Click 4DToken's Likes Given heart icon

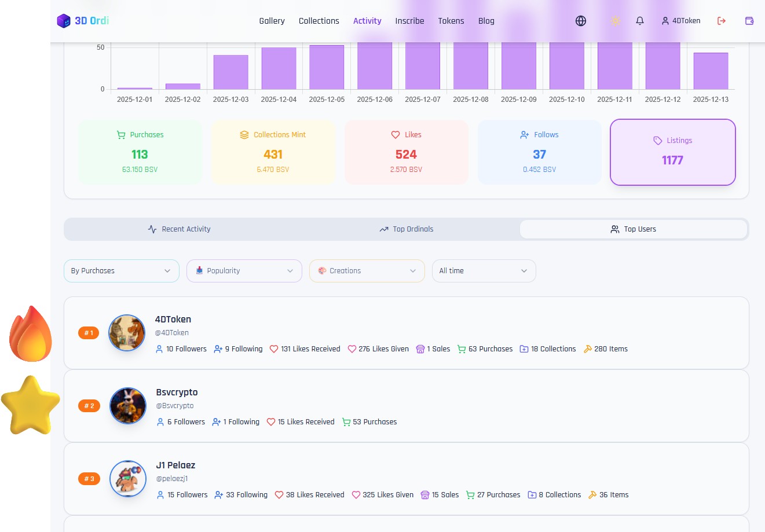(352, 349)
